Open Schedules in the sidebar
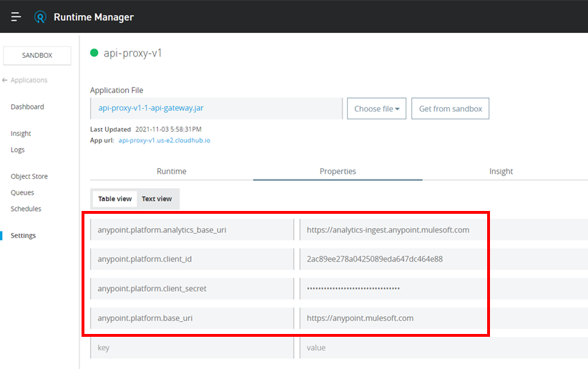This screenshot has width=588, height=369. coord(26,209)
